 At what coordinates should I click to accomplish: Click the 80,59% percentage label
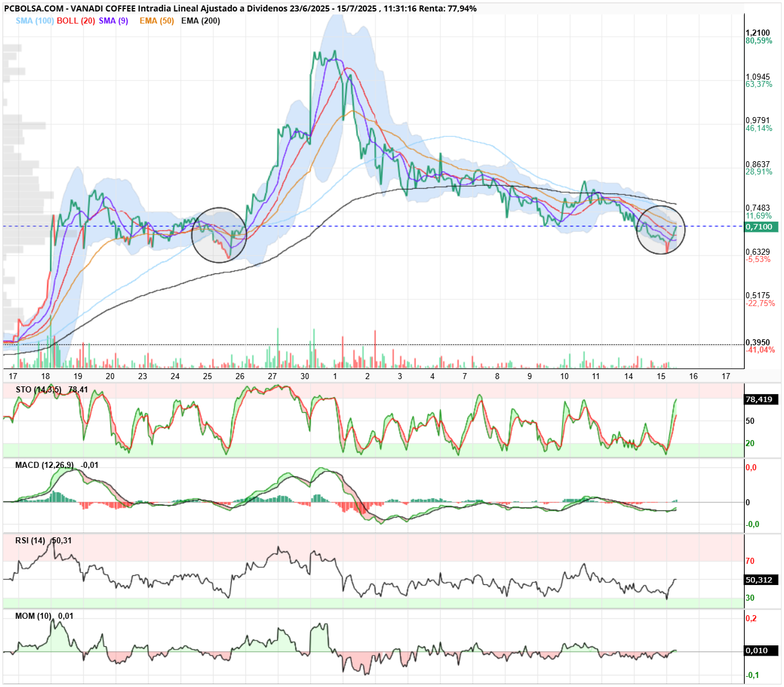(759, 41)
